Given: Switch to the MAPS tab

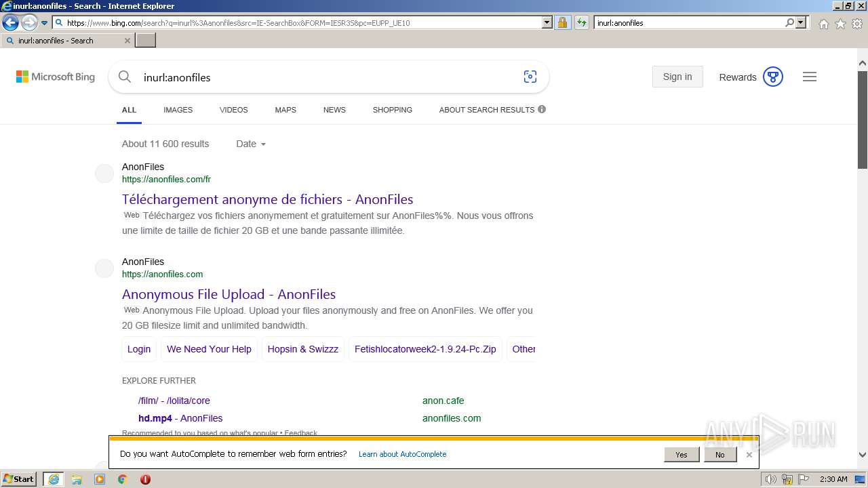Looking at the screenshot, I should click(285, 110).
